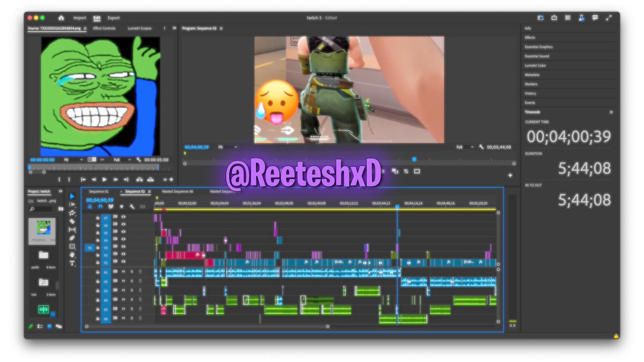Open Effects panel
This screenshot has height=362, width=644.
pyautogui.click(x=530, y=38)
